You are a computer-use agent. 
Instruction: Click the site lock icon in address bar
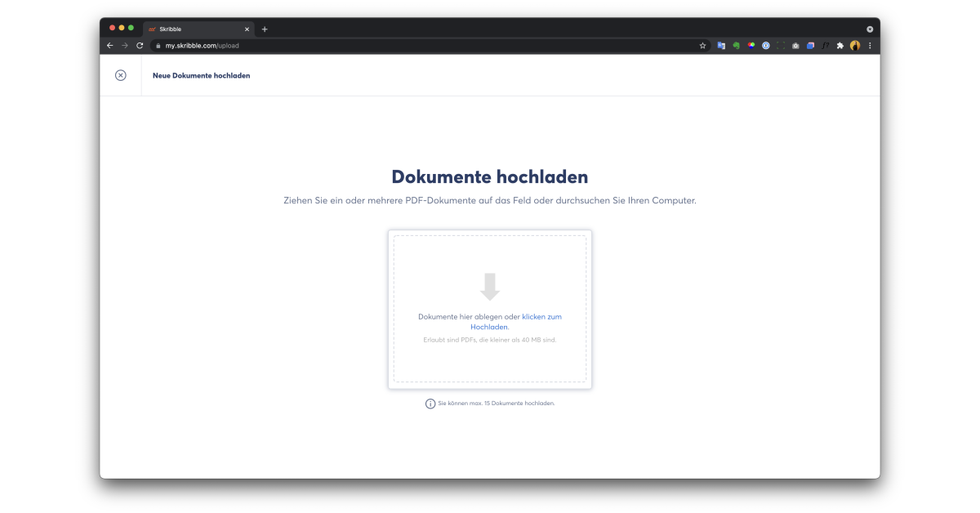click(x=158, y=46)
